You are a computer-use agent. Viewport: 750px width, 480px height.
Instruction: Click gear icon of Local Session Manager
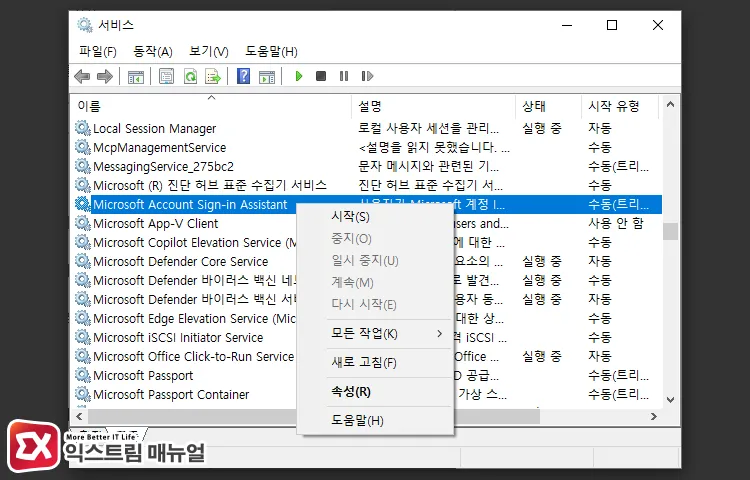83,128
